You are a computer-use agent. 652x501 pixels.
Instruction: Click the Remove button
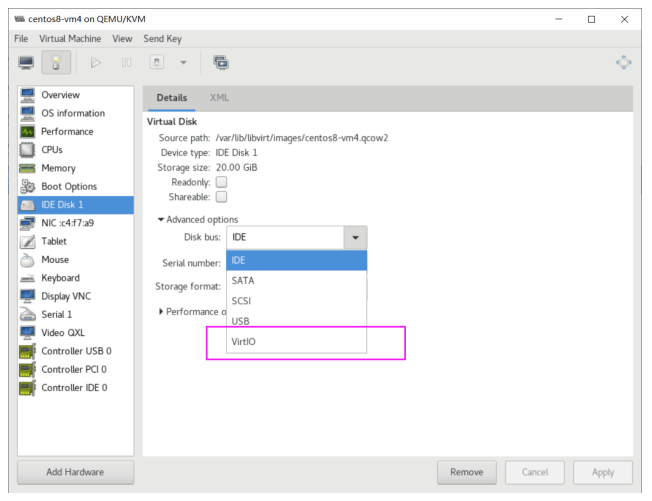[467, 471]
